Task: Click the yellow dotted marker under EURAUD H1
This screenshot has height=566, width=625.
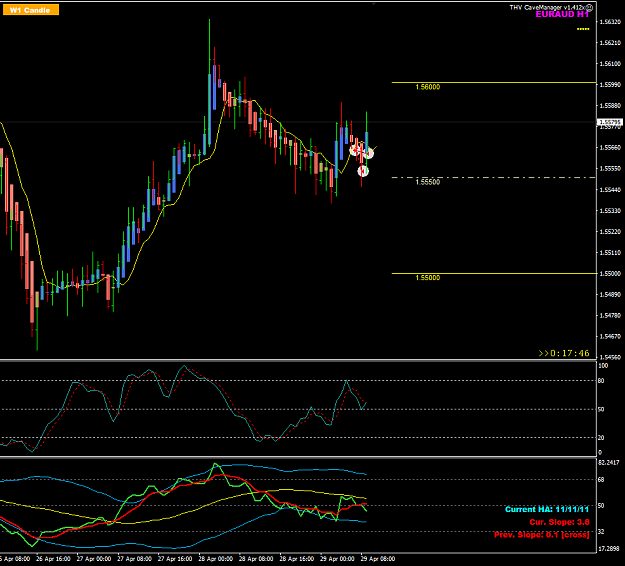Action: pyautogui.click(x=583, y=29)
